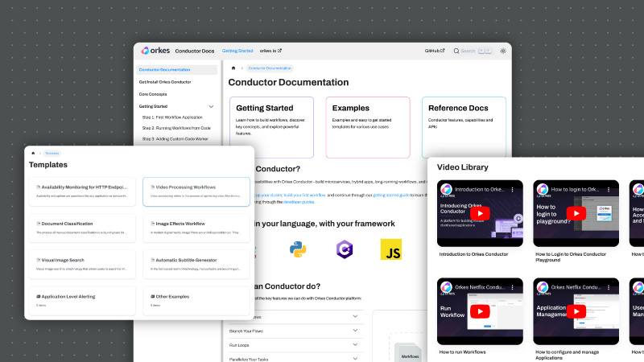This screenshot has width=644, height=362.
Task: Click channel avatar on How to login video
Action: point(542,189)
